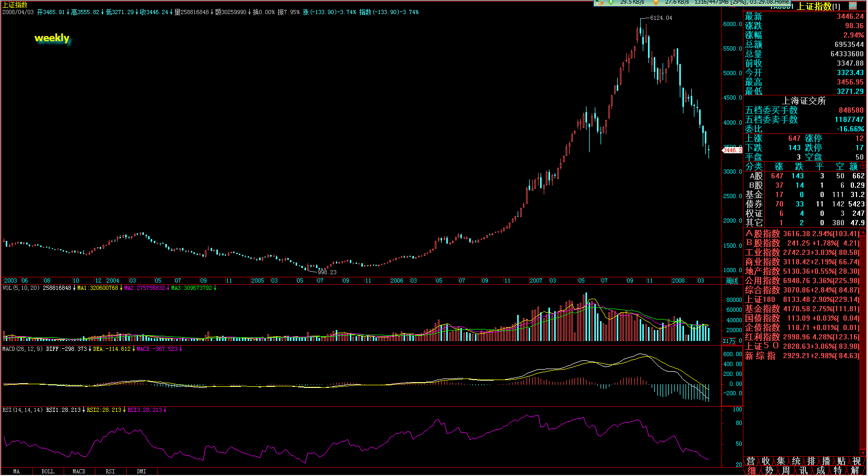Select the 基金指数 row

click(x=802, y=309)
